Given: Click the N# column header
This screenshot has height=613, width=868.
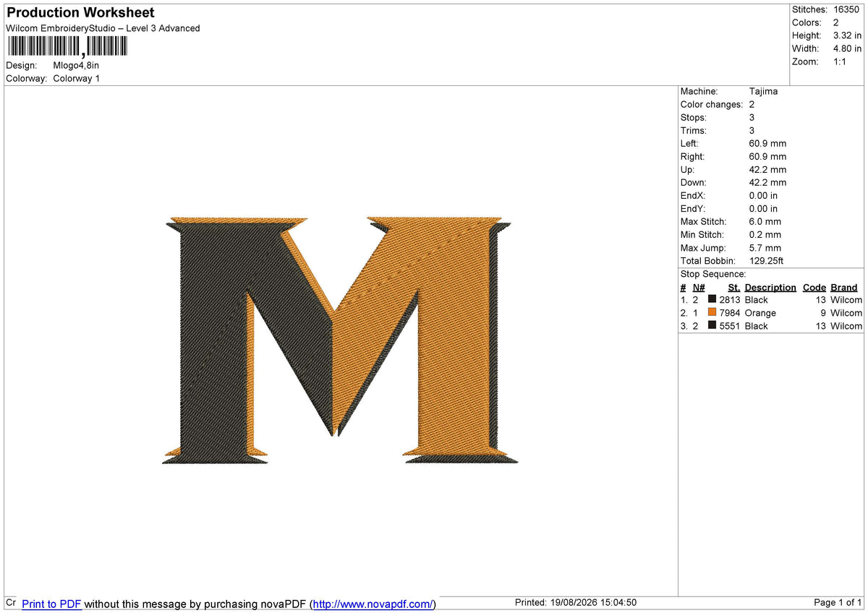Looking at the screenshot, I should tap(699, 287).
